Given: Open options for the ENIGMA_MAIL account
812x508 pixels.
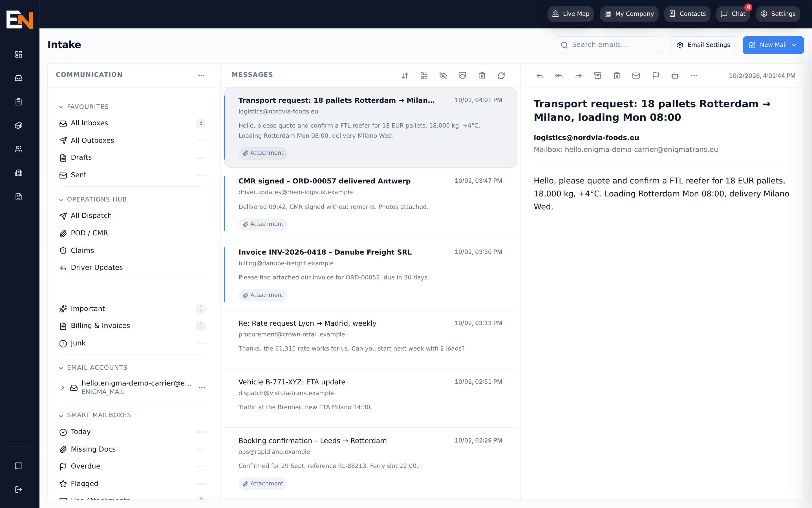Looking at the screenshot, I should 202,388.
